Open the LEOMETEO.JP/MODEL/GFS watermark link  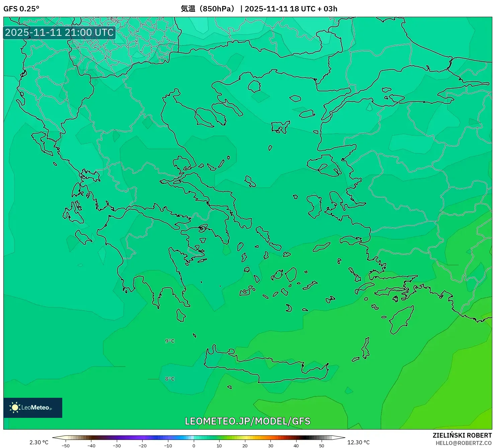(x=247, y=422)
